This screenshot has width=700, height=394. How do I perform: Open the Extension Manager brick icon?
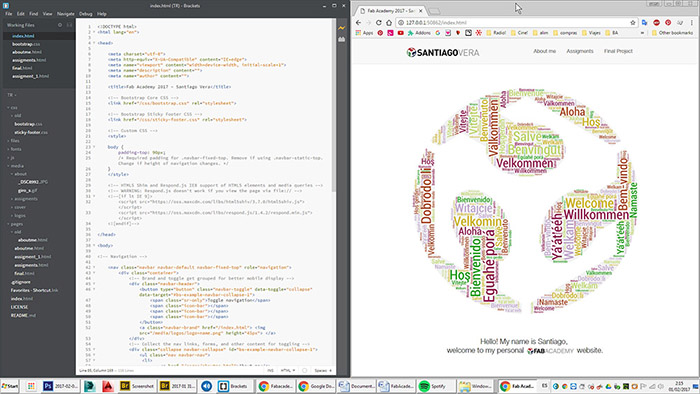(342, 39)
